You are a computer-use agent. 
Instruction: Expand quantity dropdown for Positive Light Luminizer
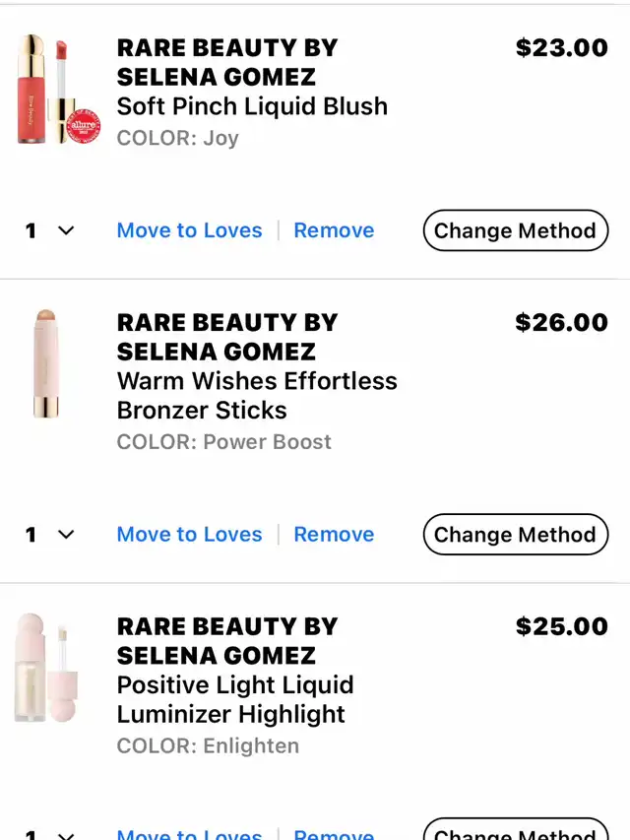(x=49, y=834)
